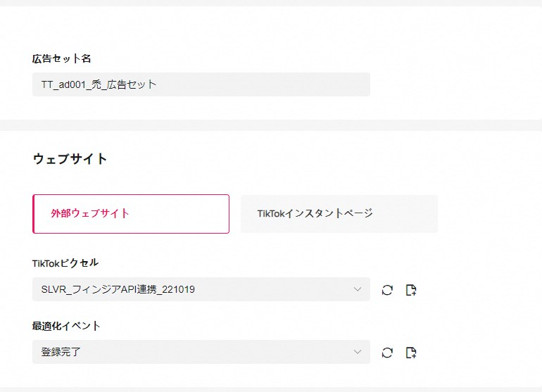
Task: Click the page-plus icon beside 最適化イベント
Action: pos(412,353)
